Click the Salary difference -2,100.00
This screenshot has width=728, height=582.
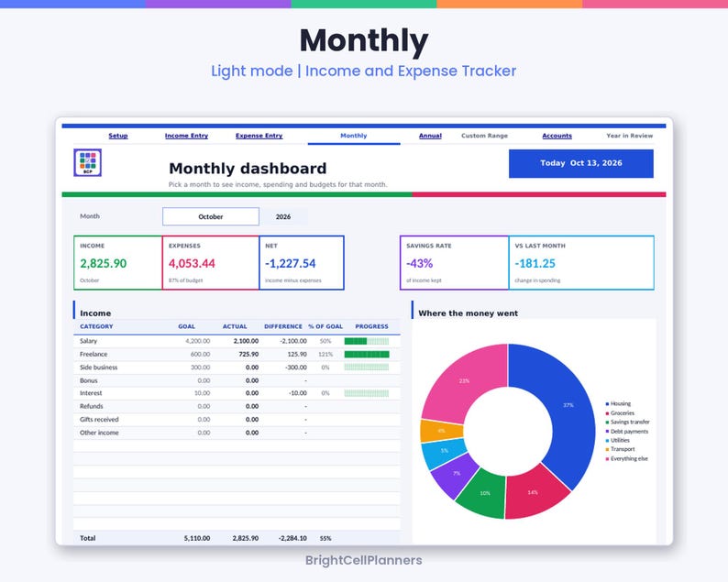tap(293, 341)
